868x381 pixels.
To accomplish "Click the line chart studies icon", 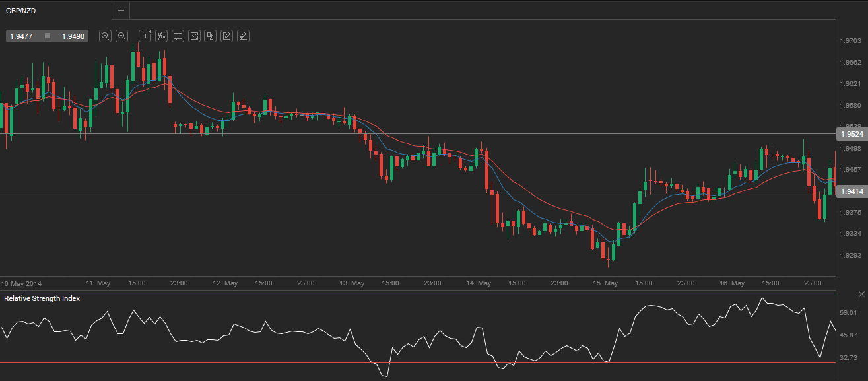I will pos(194,36).
